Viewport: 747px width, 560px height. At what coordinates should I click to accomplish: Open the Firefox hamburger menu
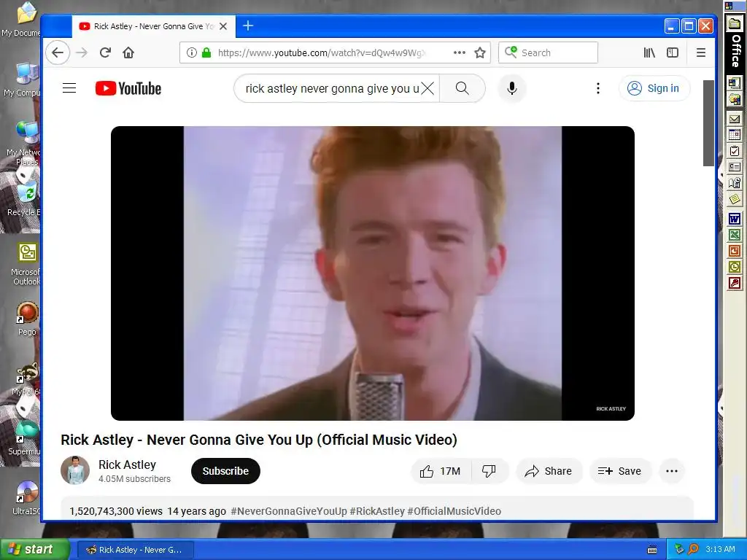pos(701,52)
